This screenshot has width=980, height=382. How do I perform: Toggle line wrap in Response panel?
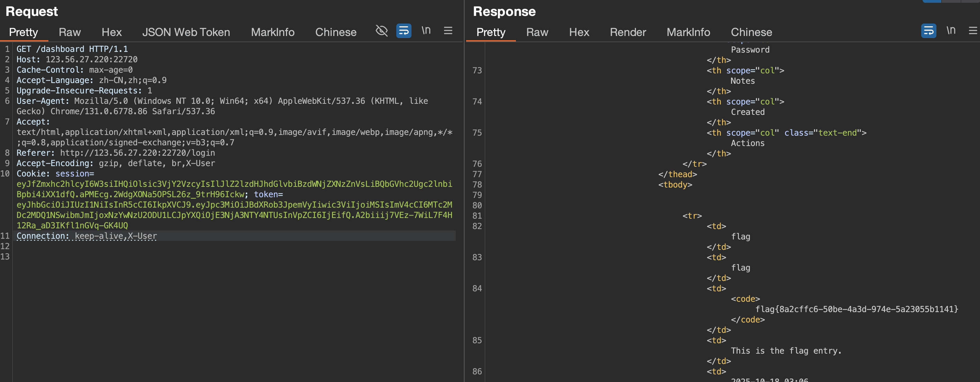point(928,31)
